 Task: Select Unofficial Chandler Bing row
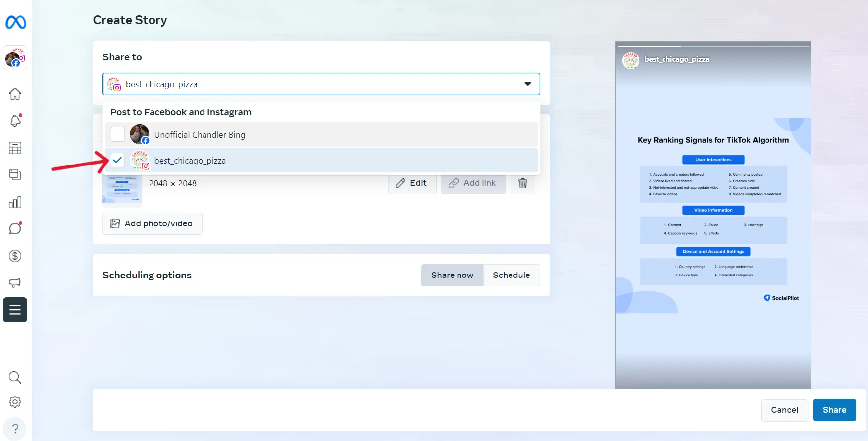click(321, 135)
